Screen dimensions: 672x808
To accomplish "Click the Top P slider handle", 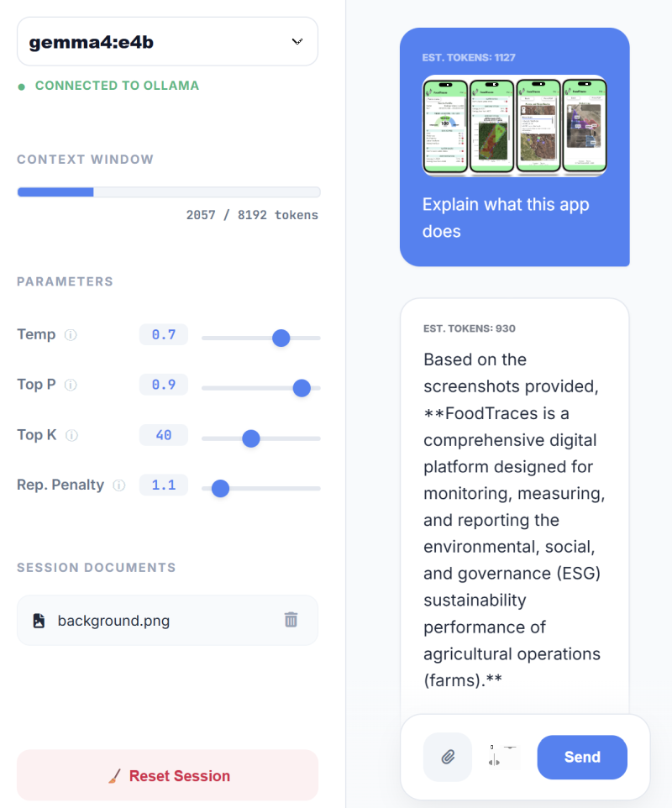I will [x=302, y=388].
